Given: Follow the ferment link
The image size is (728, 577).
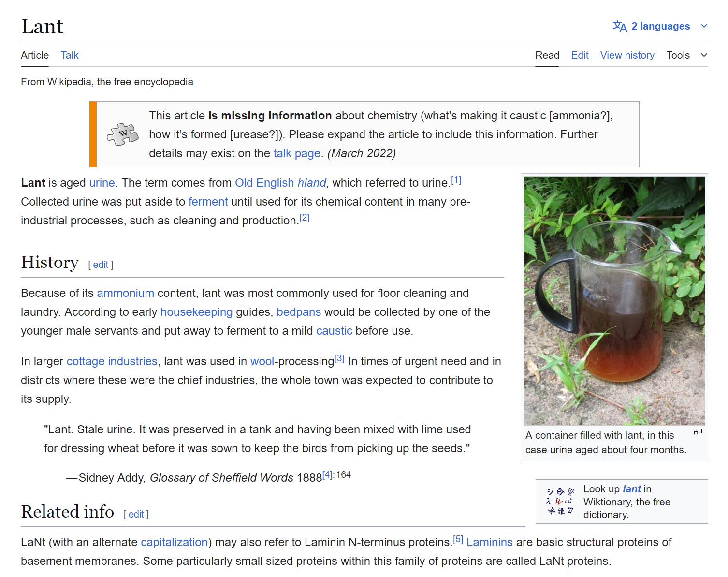Looking at the screenshot, I should click(x=208, y=202).
